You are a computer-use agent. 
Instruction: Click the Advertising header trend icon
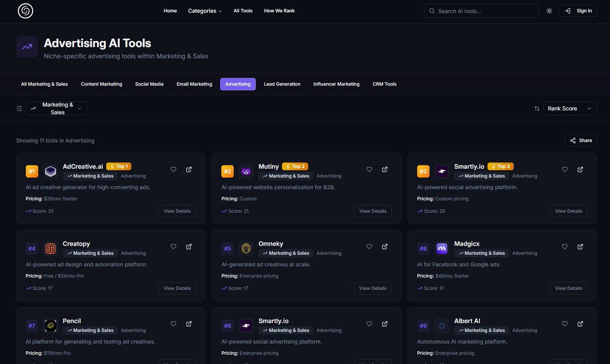pos(27,47)
